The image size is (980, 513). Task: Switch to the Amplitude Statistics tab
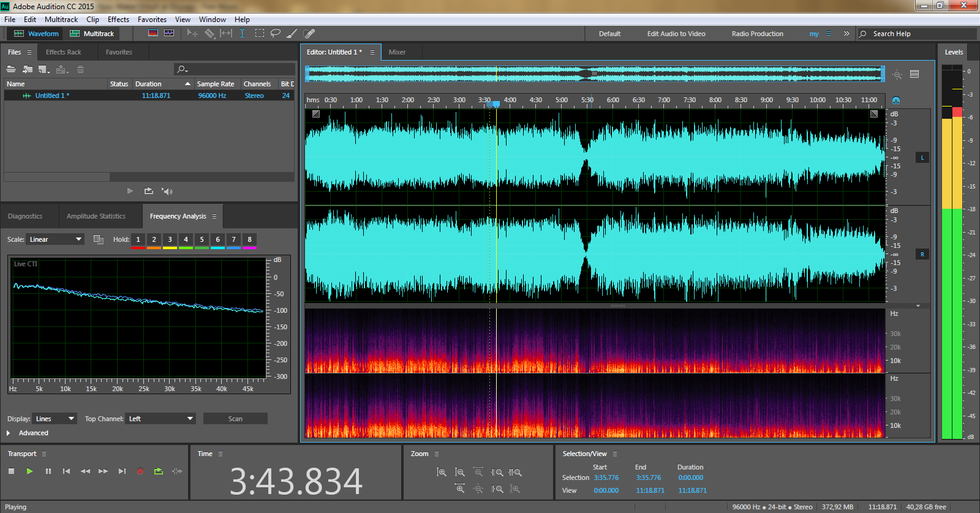96,216
